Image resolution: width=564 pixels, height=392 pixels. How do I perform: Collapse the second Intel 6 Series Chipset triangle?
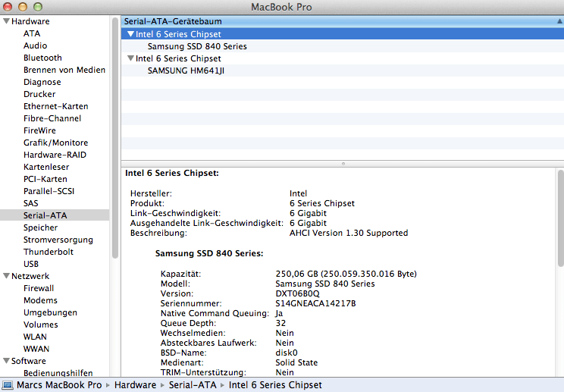130,58
